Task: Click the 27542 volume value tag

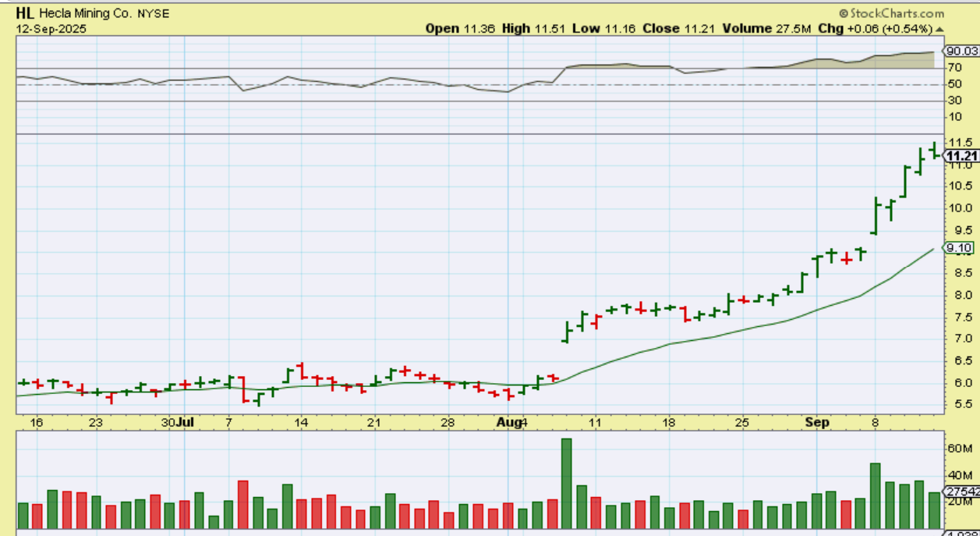Action: coord(962,492)
